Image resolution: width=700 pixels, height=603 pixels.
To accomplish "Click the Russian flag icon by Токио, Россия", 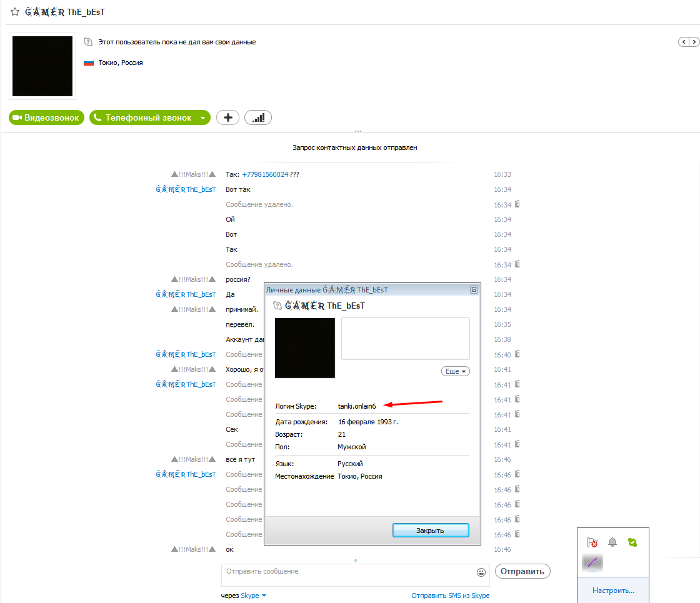I will (89, 63).
